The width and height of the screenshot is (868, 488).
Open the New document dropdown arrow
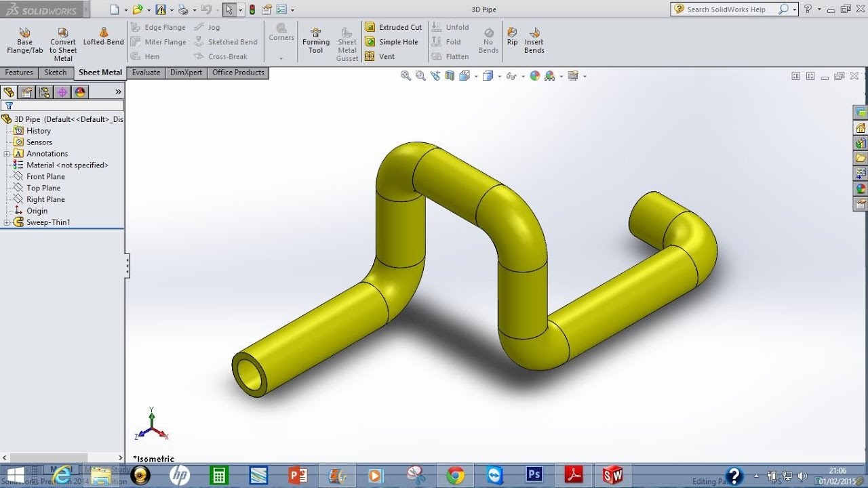point(125,10)
